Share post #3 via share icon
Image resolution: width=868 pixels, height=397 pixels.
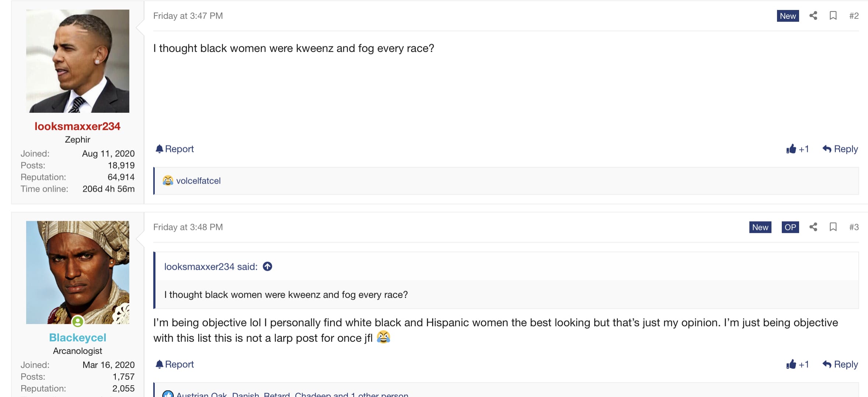click(x=813, y=227)
